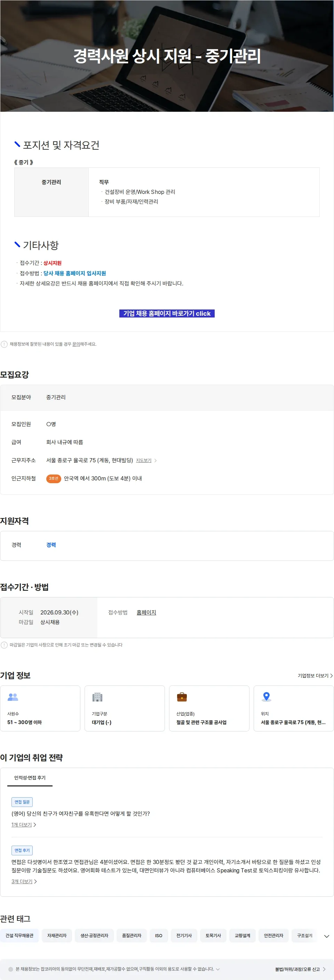Click the 사원수 51 ~ 300명 이하 card
334x980 pixels.
[x=40, y=708]
